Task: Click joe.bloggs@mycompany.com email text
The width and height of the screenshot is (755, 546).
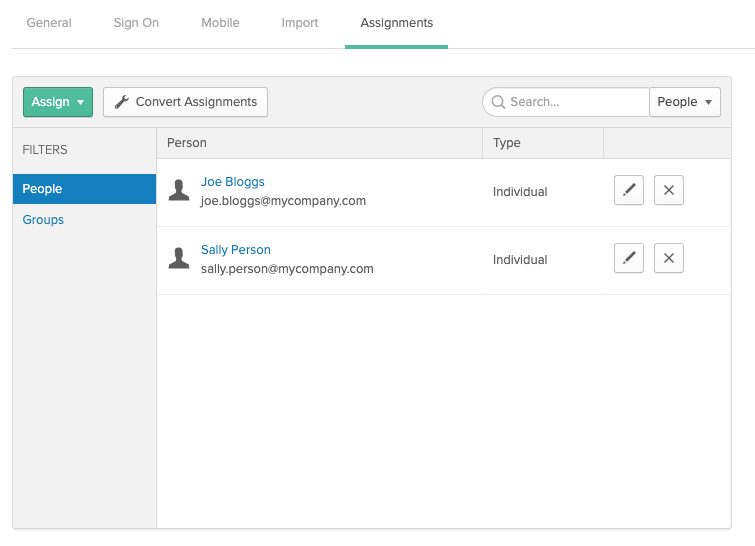Action: (x=283, y=201)
